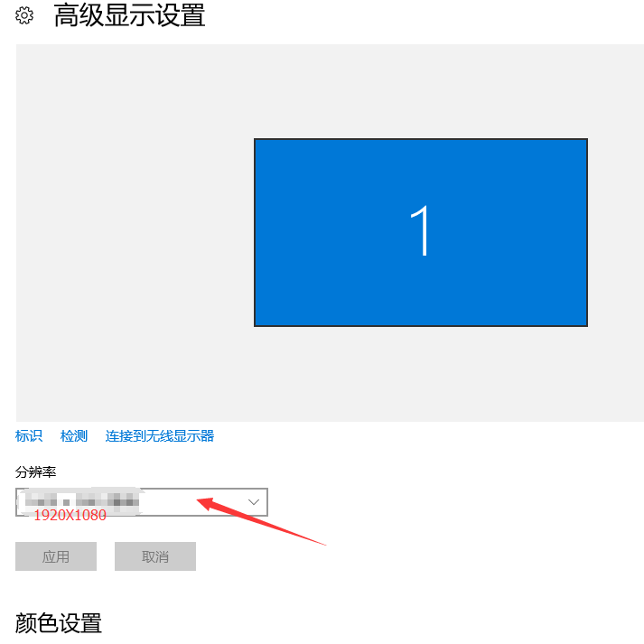Click the 应用 apply button
644x644 pixels.
(56, 556)
